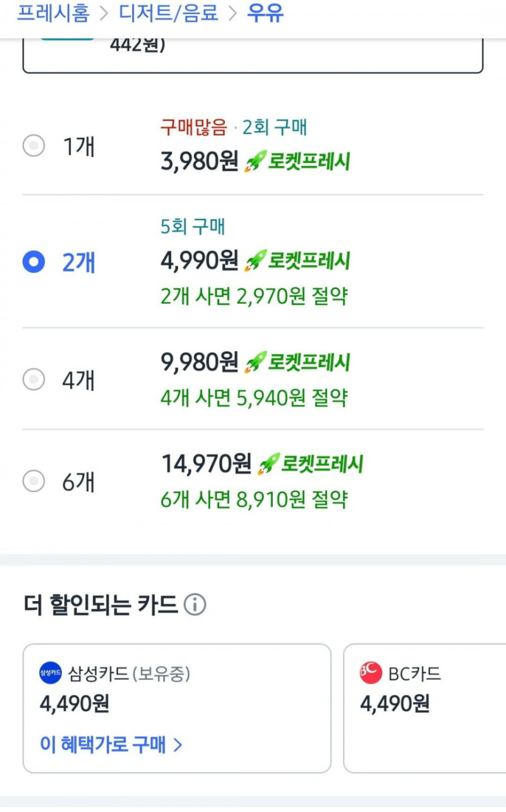Click the rocket fresh badge on 4,990원 row

[298, 261]
